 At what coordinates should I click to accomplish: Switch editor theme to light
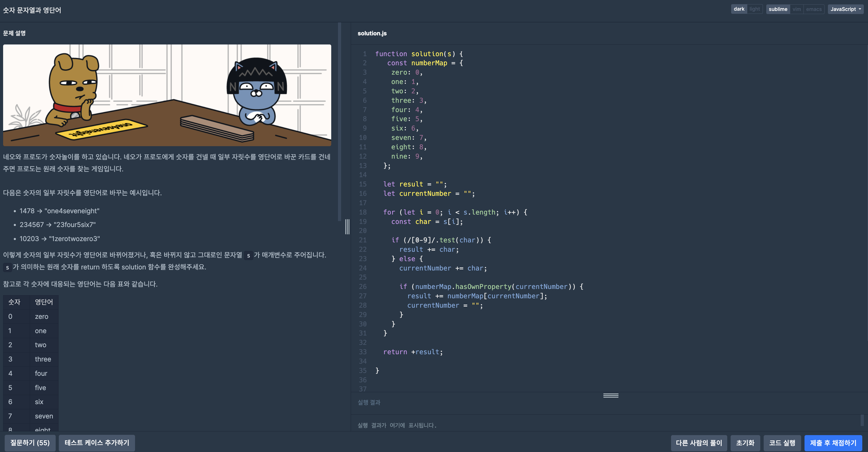point(755,9)
